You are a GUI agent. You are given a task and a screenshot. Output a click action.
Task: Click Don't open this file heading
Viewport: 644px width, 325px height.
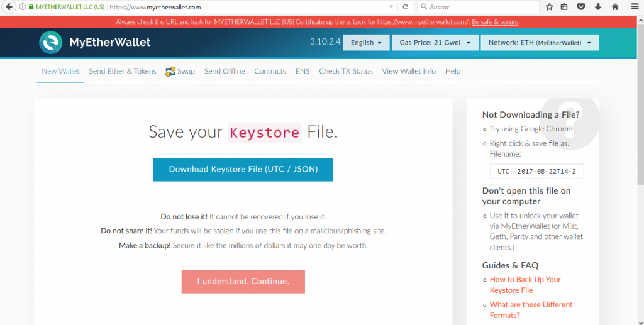(526, 196)
